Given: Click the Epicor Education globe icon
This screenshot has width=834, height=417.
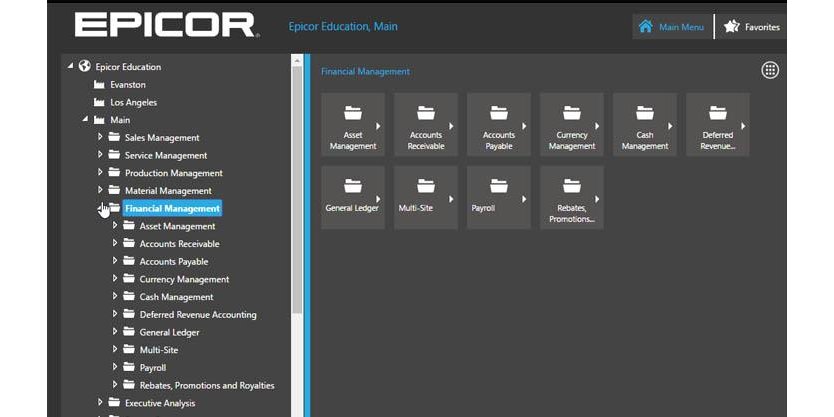Looking at the screenshot, I should pyautogui.click(x=84, y=66).
